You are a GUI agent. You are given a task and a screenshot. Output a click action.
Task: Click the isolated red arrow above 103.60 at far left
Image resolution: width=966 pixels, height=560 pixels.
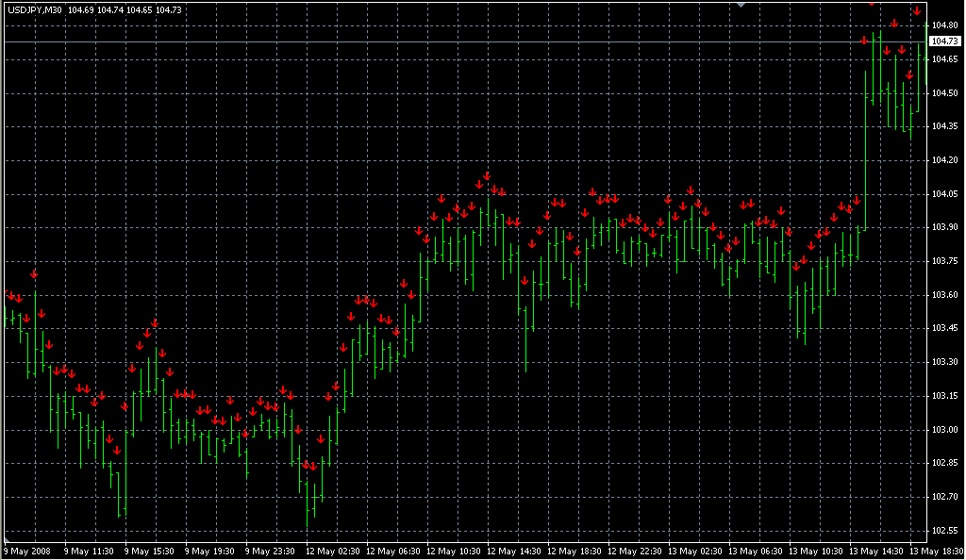(x=33, y=273)
